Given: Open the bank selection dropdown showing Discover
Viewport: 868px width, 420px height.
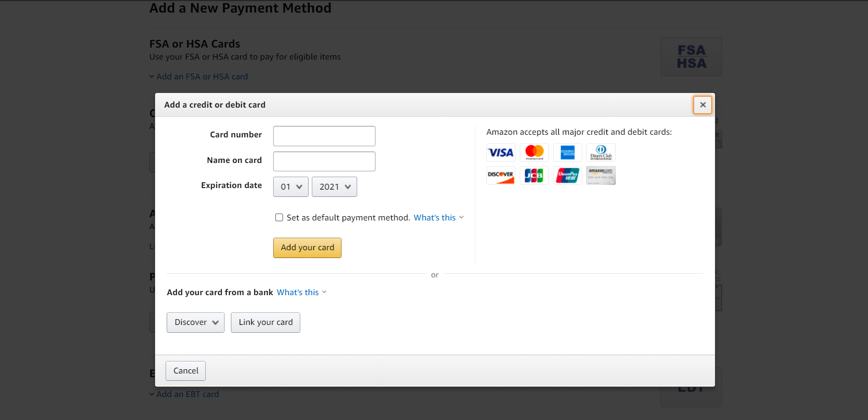Looking at the screenshot, I should 195,322.
